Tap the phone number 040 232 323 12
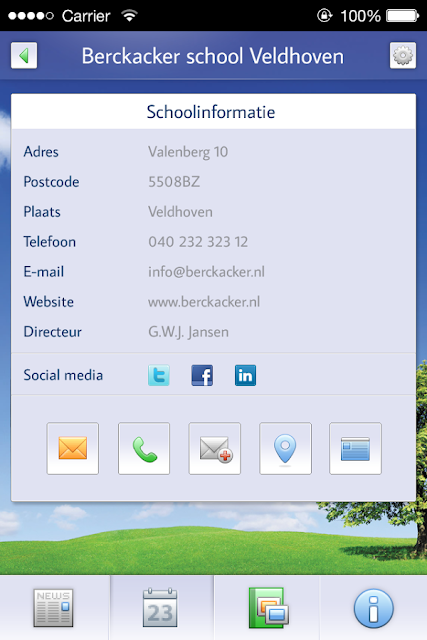Viewport: 427px width, 640px height. click(x=198, y=242)
